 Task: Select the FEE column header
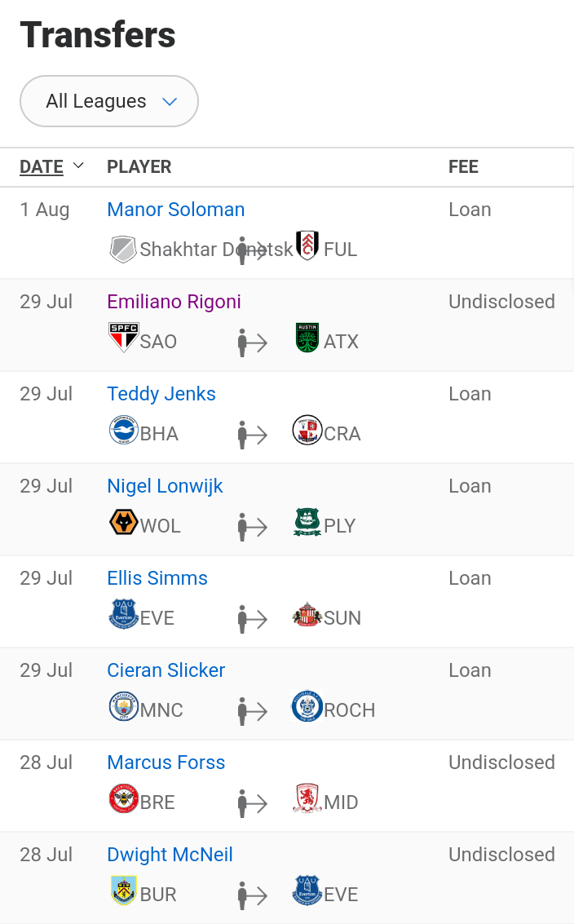463,166
